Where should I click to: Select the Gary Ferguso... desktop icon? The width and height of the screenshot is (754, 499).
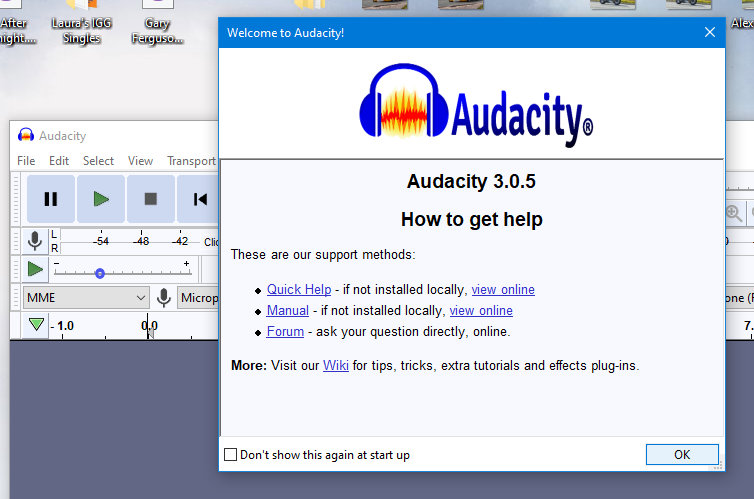click(x=157, y=22)
